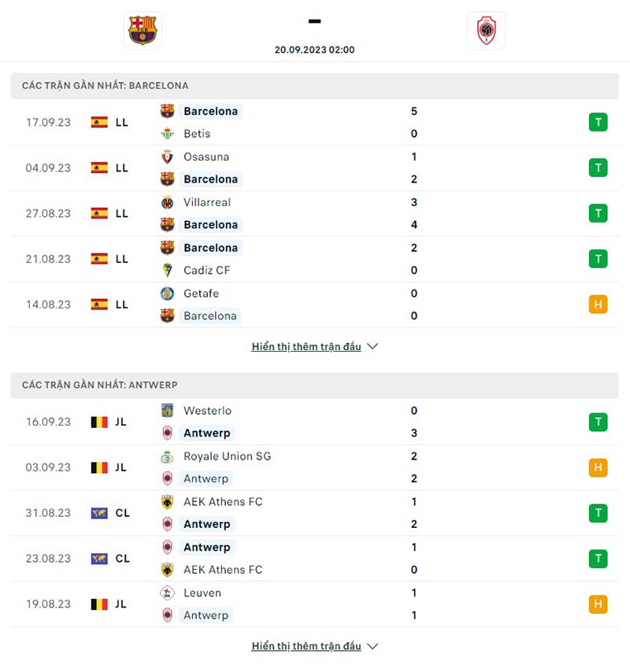Viewport: 630px width, 672px height.
Task: Click the 'Hiển thị thêm trận đấu' link under Barcelona
Action: click(x=307, y=346)
